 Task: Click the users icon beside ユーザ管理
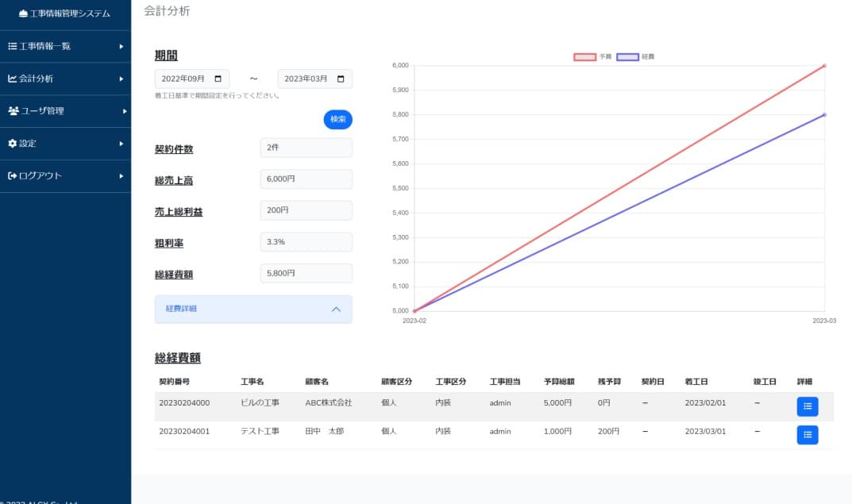13,111
